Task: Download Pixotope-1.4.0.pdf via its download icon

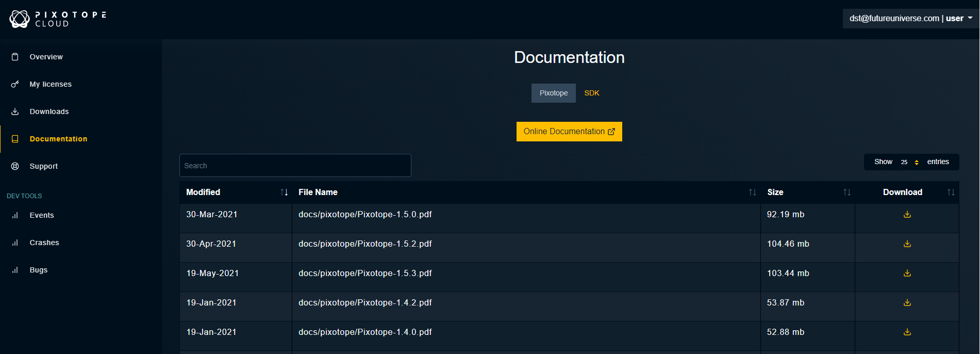Action: (907, 332)
